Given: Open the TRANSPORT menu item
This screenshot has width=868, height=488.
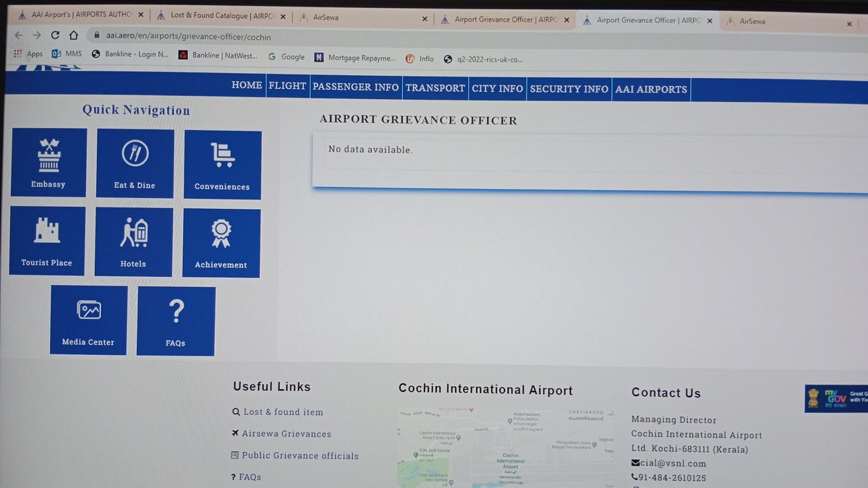Looking at the screenshot, I should tap(435, 87).
